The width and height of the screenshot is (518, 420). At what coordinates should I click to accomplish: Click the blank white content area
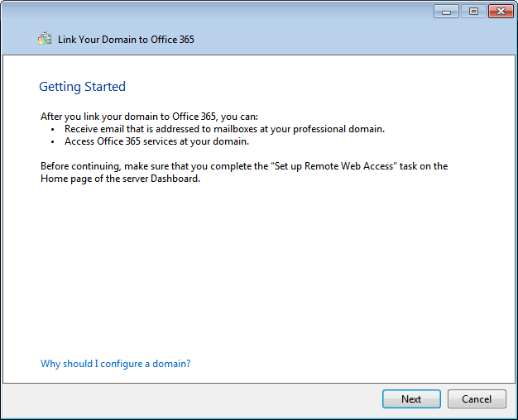(265, 265)
